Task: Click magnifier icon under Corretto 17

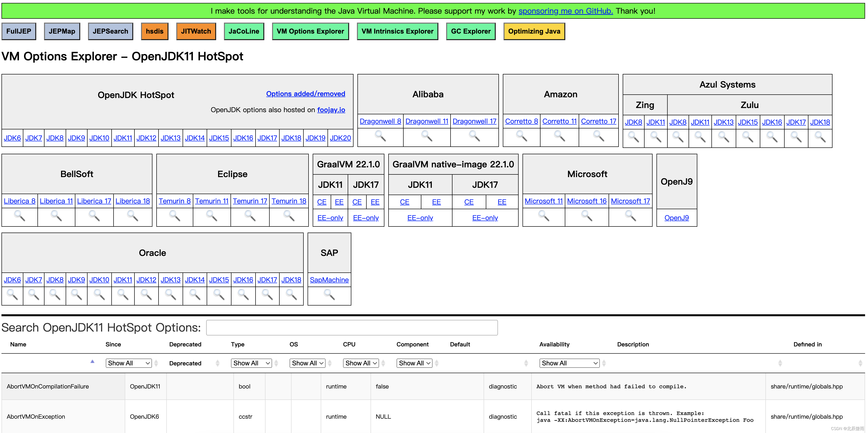Action: pos(598,136)
